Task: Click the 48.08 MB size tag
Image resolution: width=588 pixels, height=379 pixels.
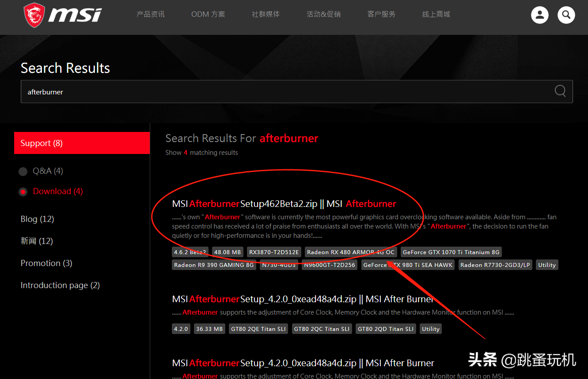Action: pos(228,252)
